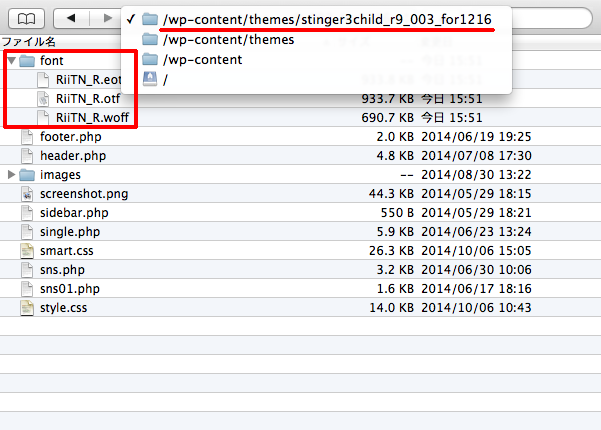
Task: Click the RiiTN_R.eot file icon
Action: click(43, 80)
